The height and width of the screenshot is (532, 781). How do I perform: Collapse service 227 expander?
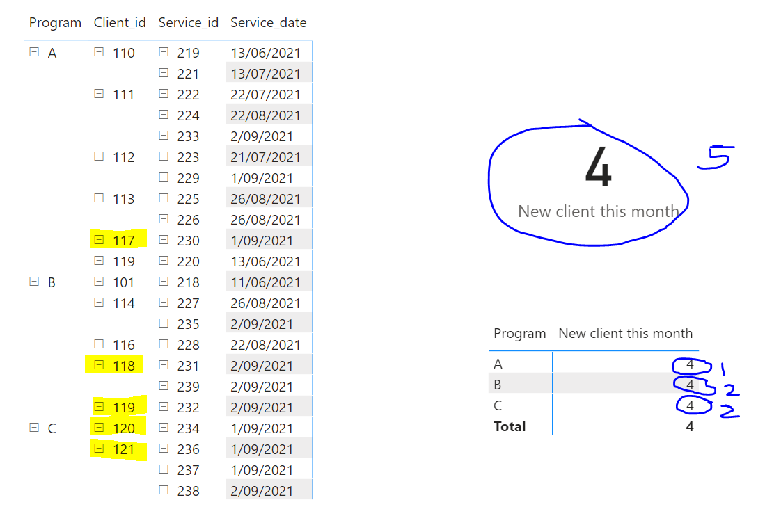click(164, 303)
